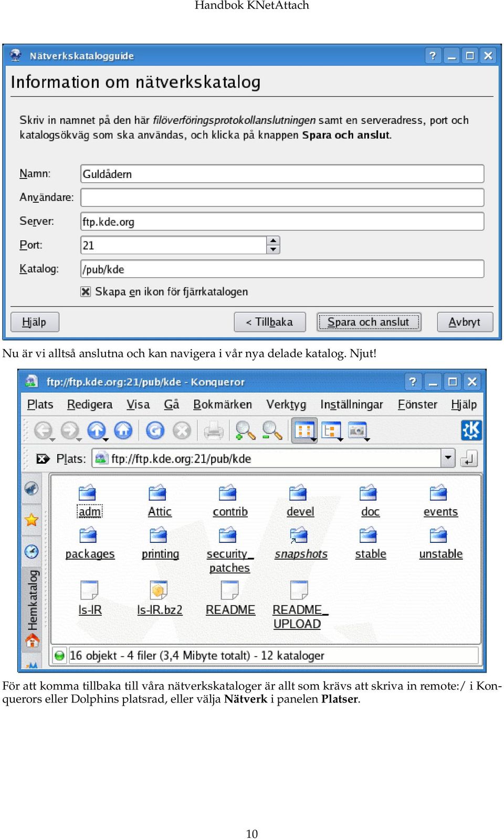Screen dimensions: 504x839
Task: Select the Icon View mode button
Action: click(304, 431)
